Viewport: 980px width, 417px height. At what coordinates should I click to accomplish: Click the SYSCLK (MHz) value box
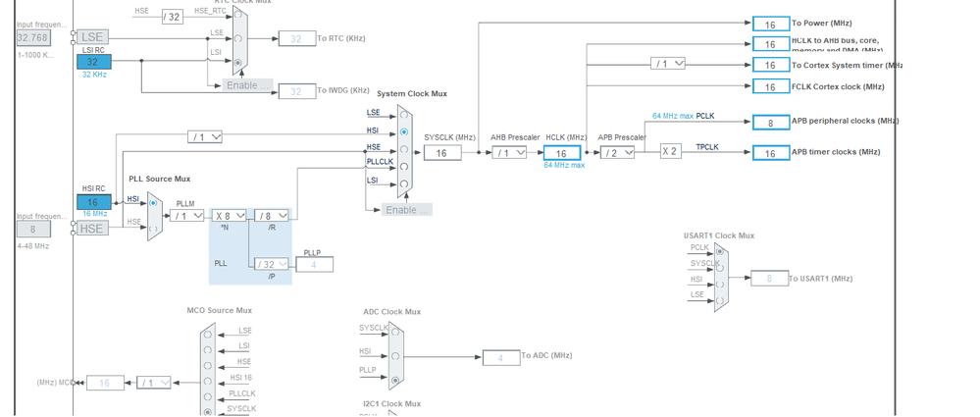442,153
